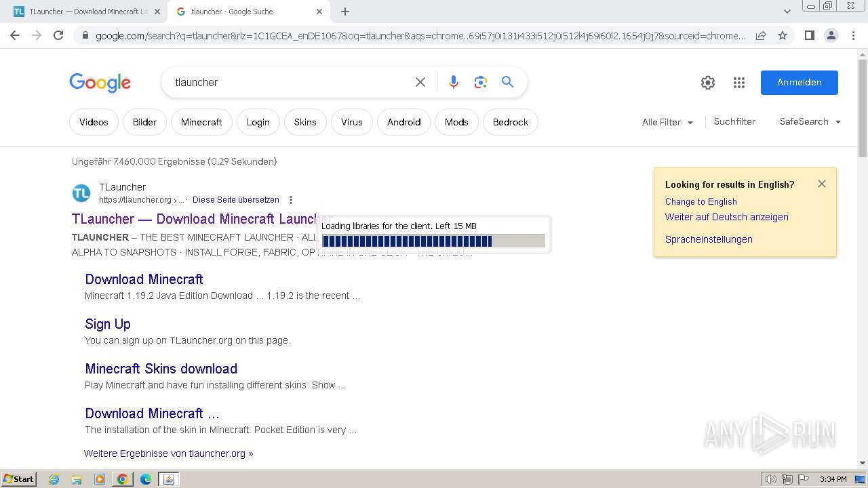
Task: Open the Download Minecraft sitelink
Action: pyautogui.click(x=144, y=279)
